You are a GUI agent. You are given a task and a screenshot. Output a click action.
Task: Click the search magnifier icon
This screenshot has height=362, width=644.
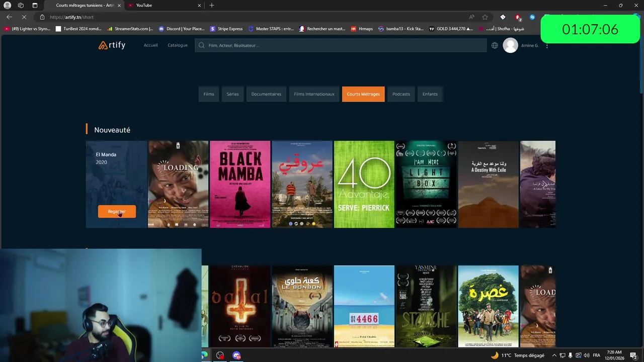point(202,45)
